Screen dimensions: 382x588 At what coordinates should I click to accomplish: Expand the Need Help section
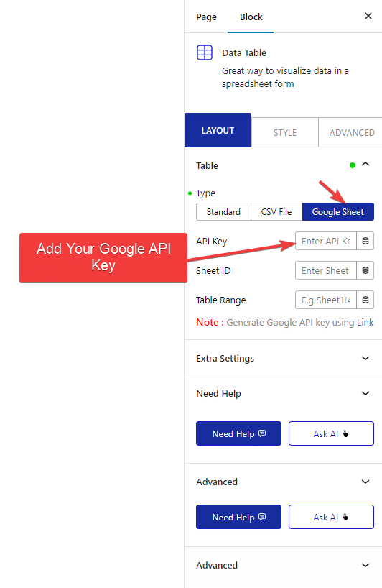[x=283, y=393]
